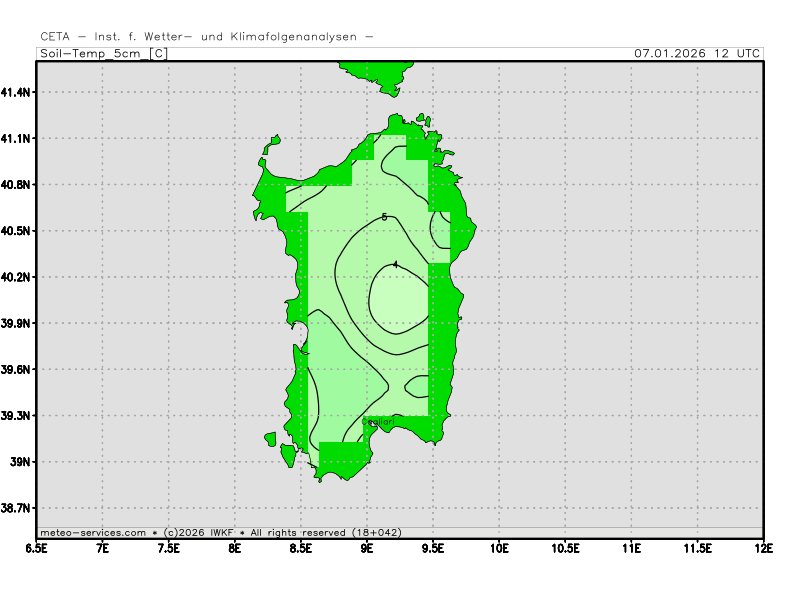Open the meteo-services.com footer link
Image resolution: width=800 pixels, height=600 pixels.
tap(92, 533)
